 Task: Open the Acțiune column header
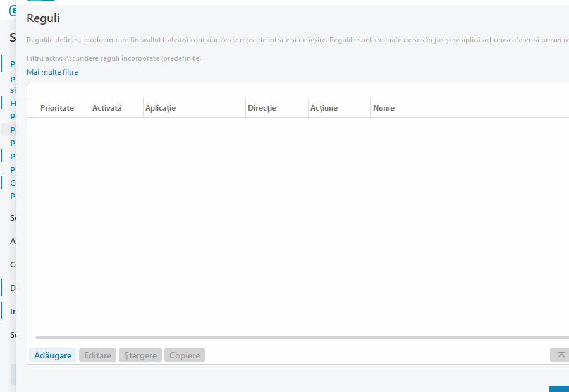point(324,107)
